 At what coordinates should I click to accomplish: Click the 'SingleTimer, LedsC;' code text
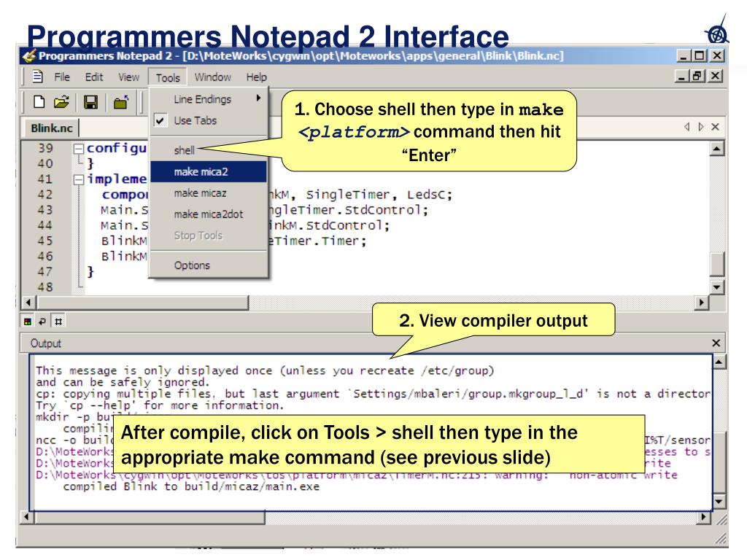click(379, 195)
